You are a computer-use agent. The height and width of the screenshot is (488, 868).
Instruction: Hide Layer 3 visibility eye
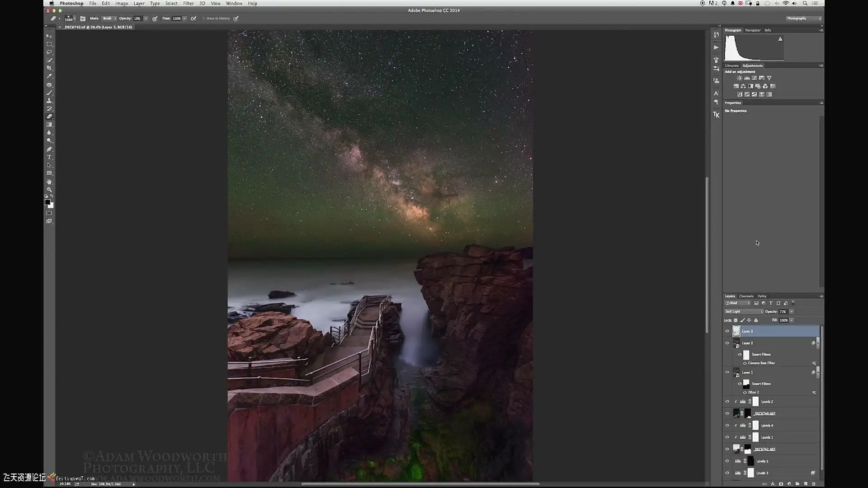coord(727,331)
